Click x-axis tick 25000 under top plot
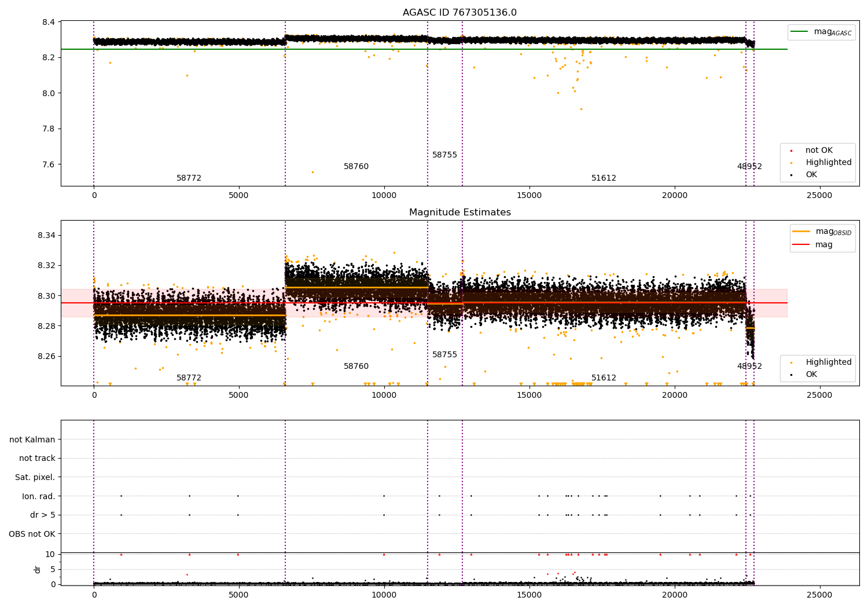The height and width of the screenshot is (608, 868). tap(819, 196)
